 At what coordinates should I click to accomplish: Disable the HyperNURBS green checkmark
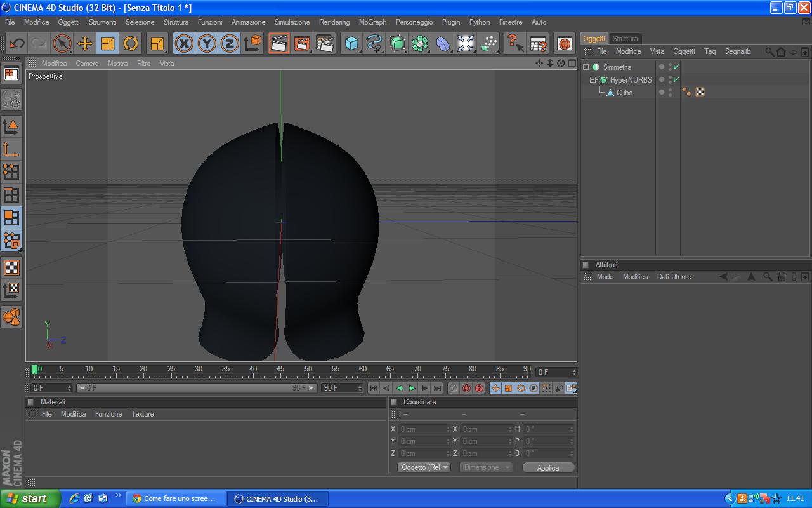coord(676,79)
